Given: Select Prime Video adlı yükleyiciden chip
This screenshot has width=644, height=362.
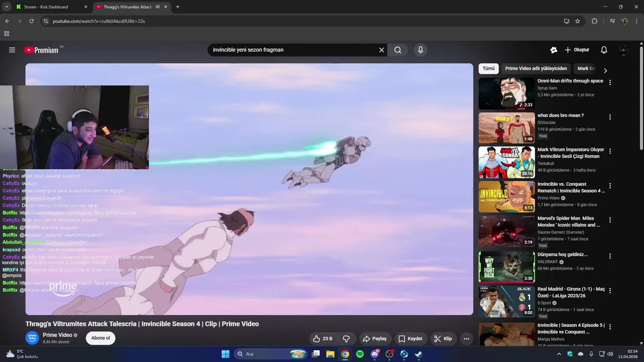Looking at the screenshot, I should [x=536, y=68].
